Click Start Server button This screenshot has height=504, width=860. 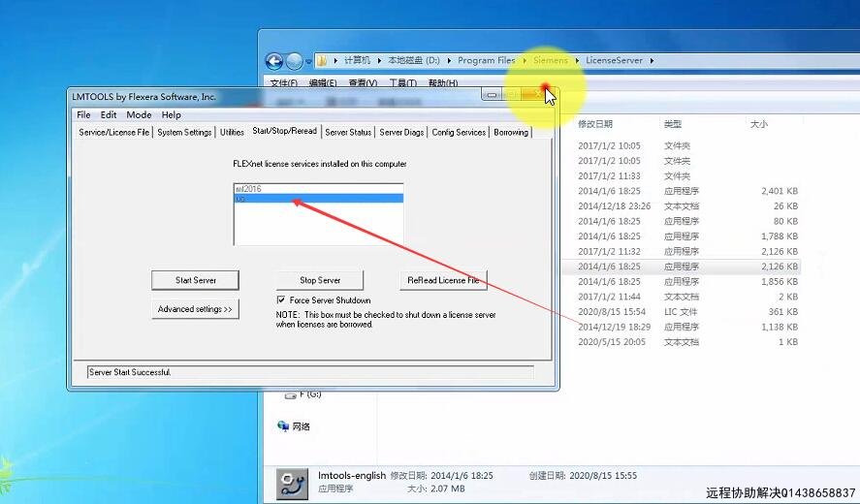tap(195, 280)
